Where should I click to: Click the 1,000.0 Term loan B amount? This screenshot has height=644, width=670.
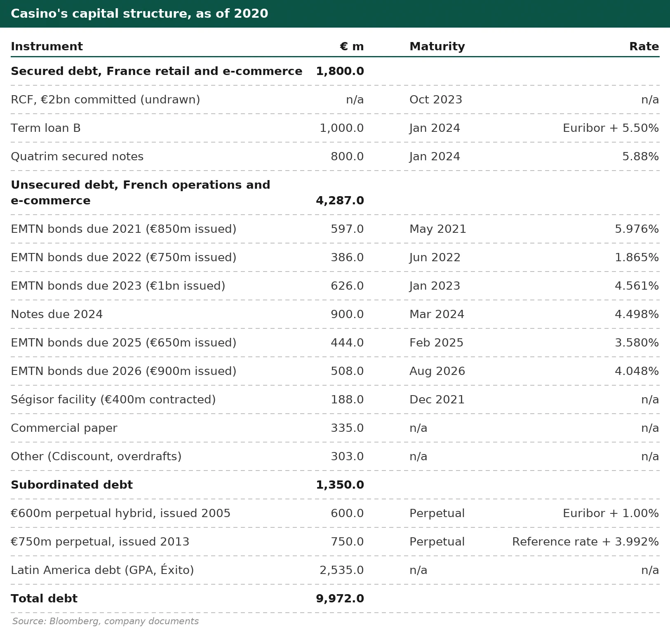[342, 128]
